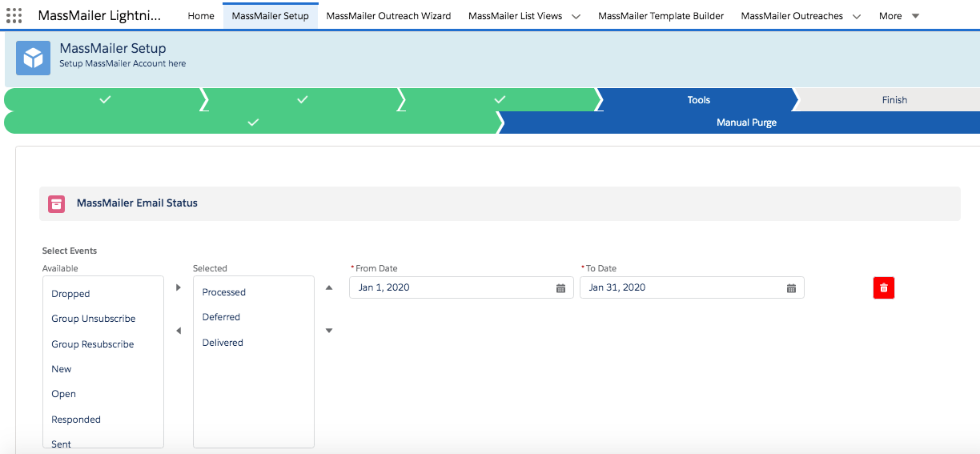Click the Setup MassMailer Account here subtitle
Image resolution: width=980 pixels, height=454 pixels.
pyautogui.click(x=122, y=63)
